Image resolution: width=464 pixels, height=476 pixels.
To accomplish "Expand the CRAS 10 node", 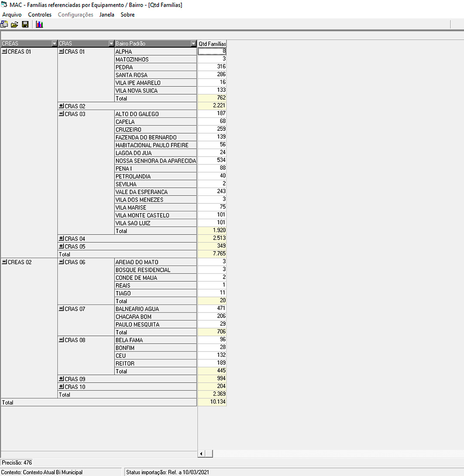I will pyautogui.click(x=61, y=387).
